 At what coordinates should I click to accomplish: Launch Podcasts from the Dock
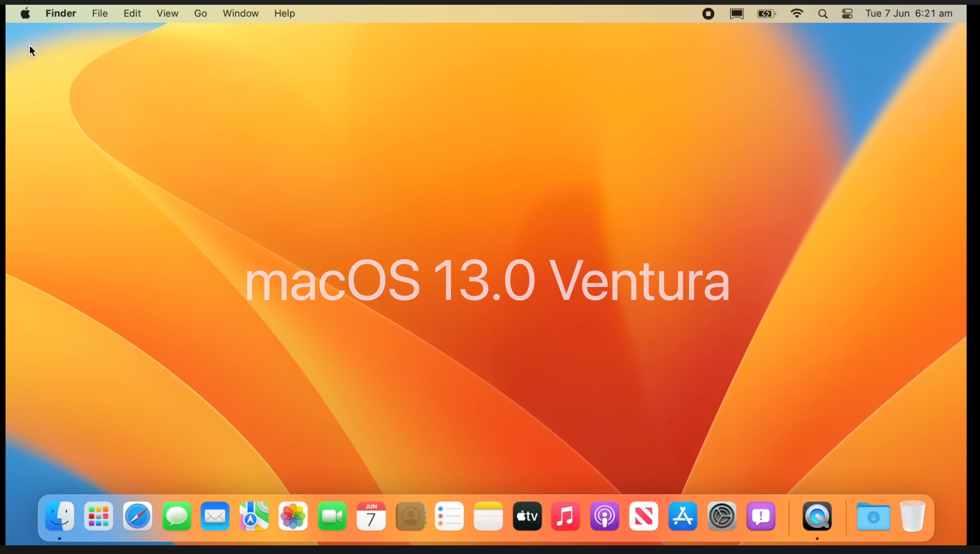coord(605,516)
